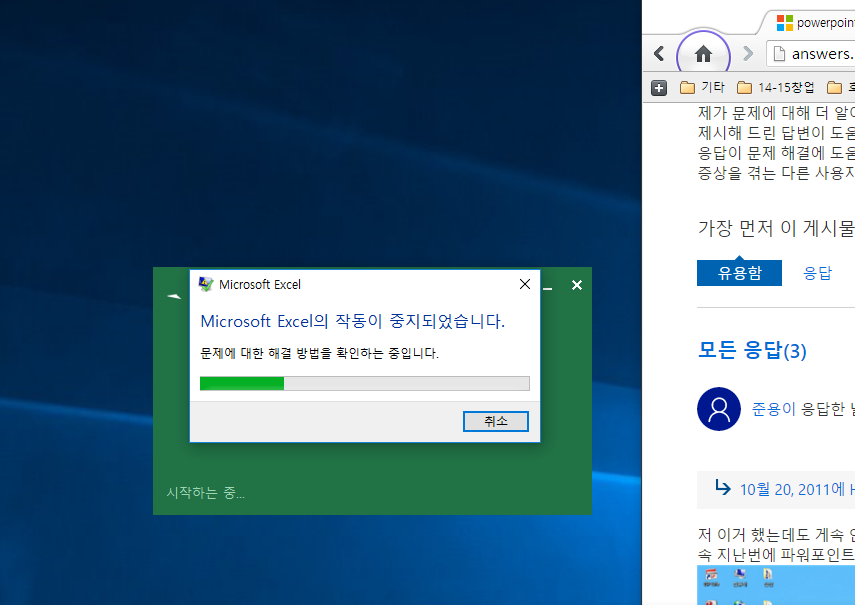Click the crash dialog progress bar
The image size is (855, 605).
pyautogui.click(x=365, y=383)
